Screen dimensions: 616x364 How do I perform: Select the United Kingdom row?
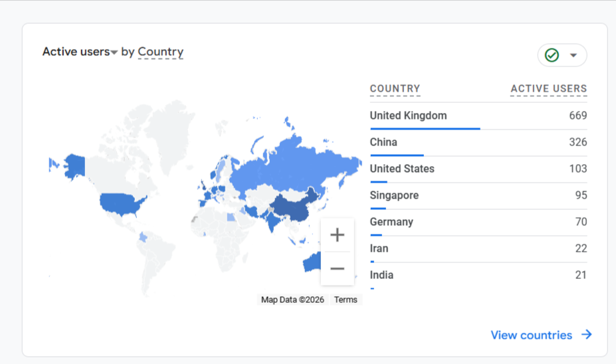point(478,116)
